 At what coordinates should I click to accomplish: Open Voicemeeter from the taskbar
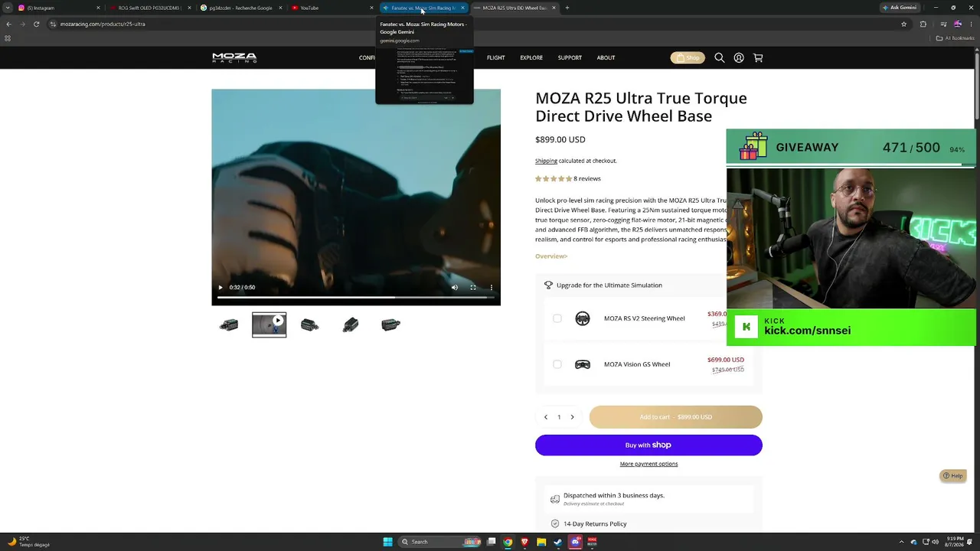[x=593, y=542]
